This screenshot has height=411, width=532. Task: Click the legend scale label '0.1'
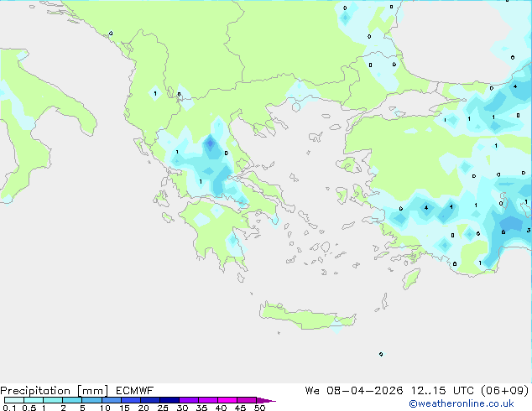click(x=9, y=408)
